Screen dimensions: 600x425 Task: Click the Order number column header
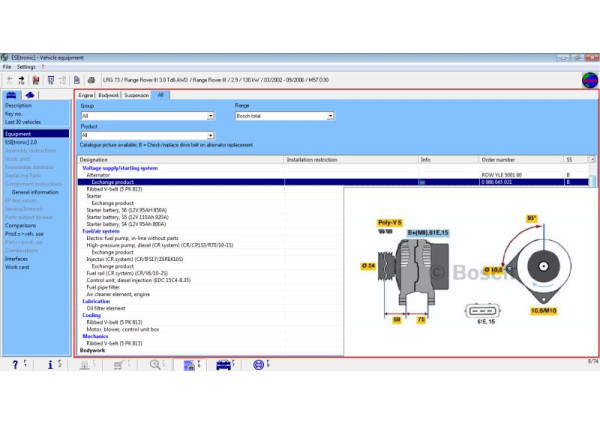click(498, 159)
